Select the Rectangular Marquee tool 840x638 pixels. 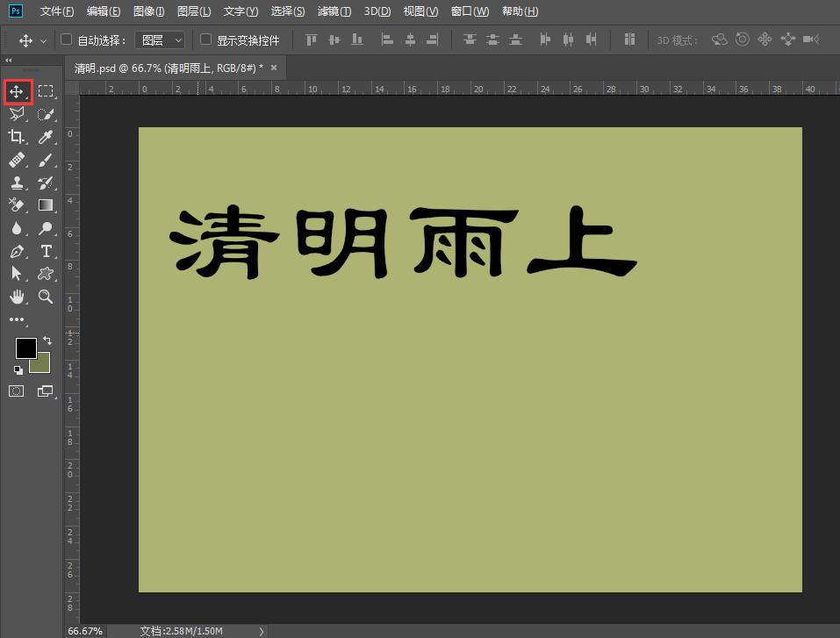point(46,90)
